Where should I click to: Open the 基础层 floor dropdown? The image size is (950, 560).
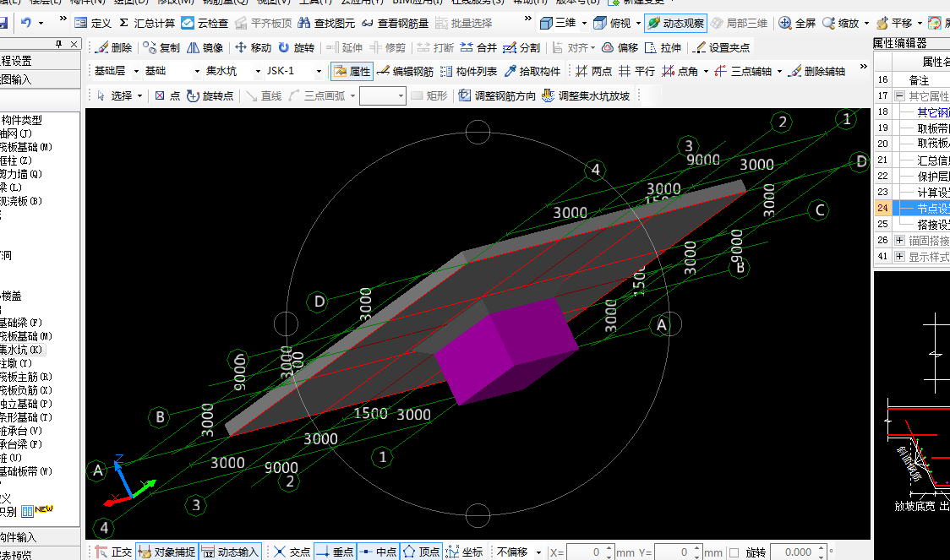pyautogui.click(x=136, y=71)
